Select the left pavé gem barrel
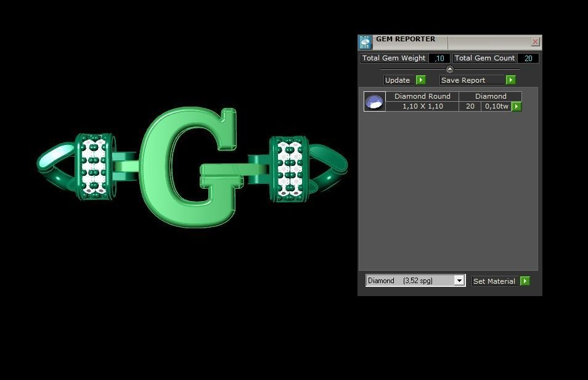Viewport: 588px width, 380px height. 94,166
